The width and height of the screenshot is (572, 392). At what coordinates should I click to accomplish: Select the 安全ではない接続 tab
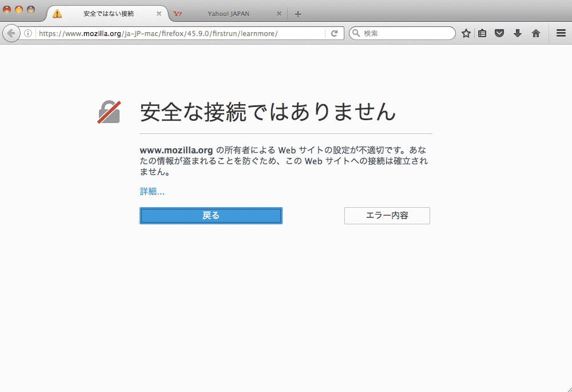pos(108,14)
